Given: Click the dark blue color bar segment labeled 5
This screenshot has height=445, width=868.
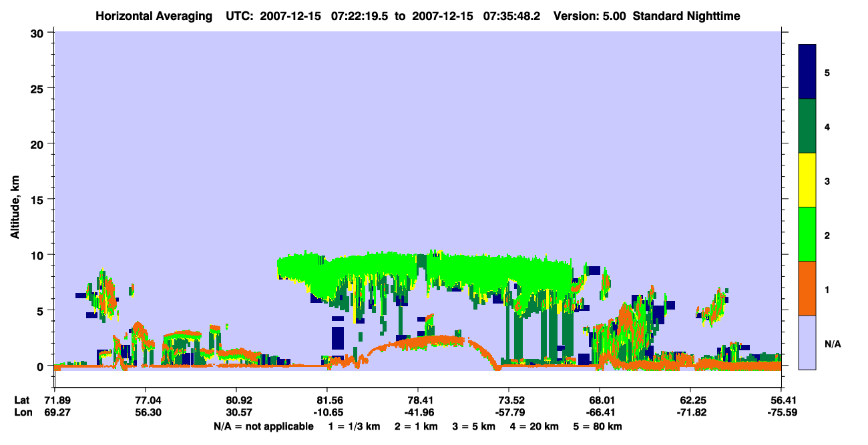Looking at the screenshot, I should click(x=807, y=72).
